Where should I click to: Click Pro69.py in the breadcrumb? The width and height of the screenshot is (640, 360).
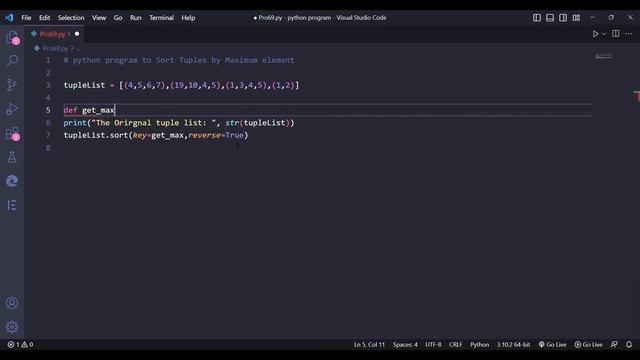pos(55,48)
